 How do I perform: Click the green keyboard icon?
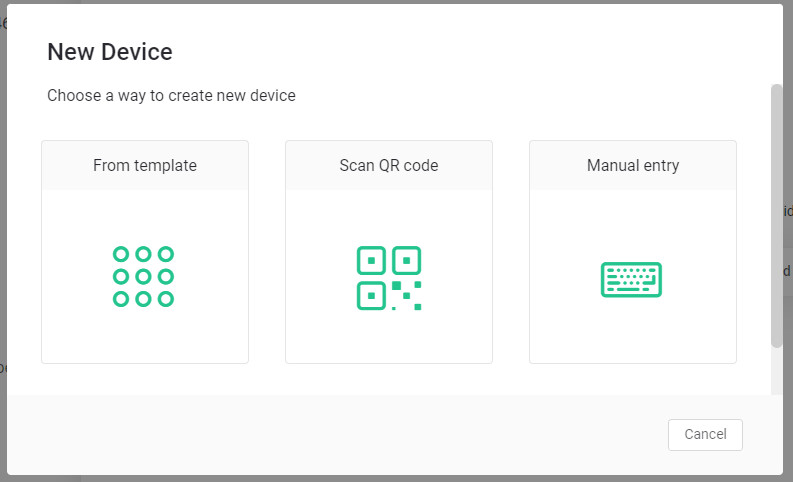point(631,279)
